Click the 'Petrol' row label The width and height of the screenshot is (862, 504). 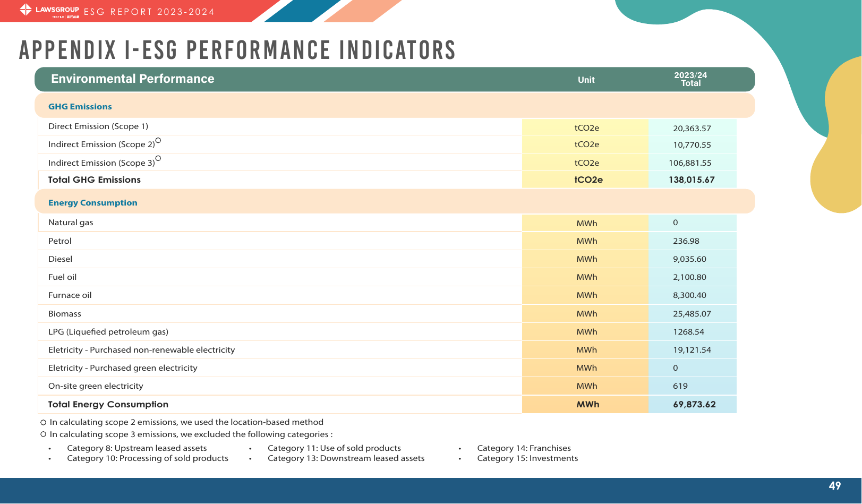click(x=60, y=241)
